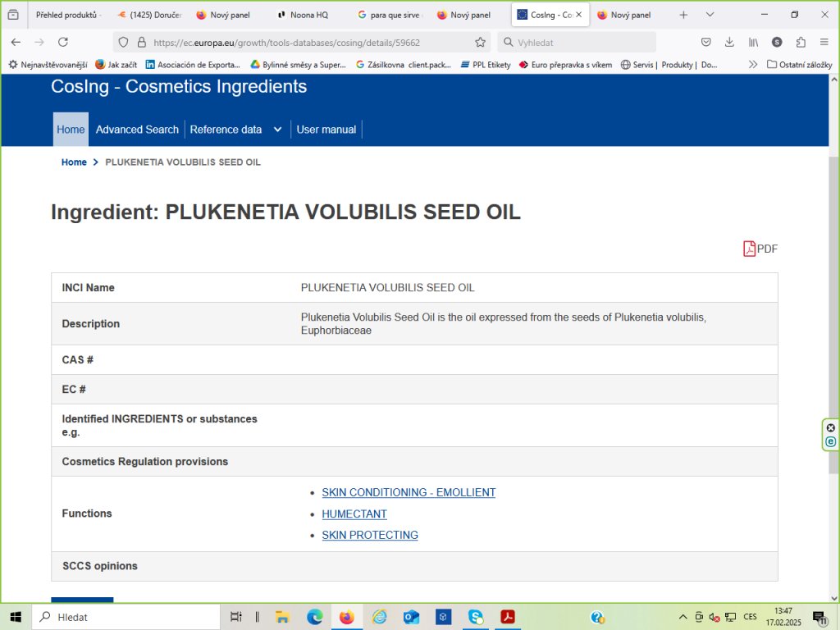Image resolution: width=840 pixels, height=630 pixels.
Task: Open the Advanced Search menu item
Action: 137,130
